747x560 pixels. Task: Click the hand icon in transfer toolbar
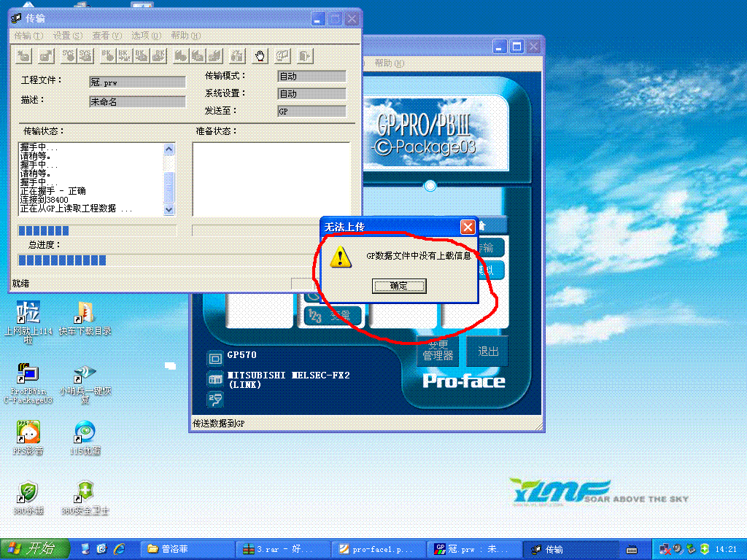(260, 55)
